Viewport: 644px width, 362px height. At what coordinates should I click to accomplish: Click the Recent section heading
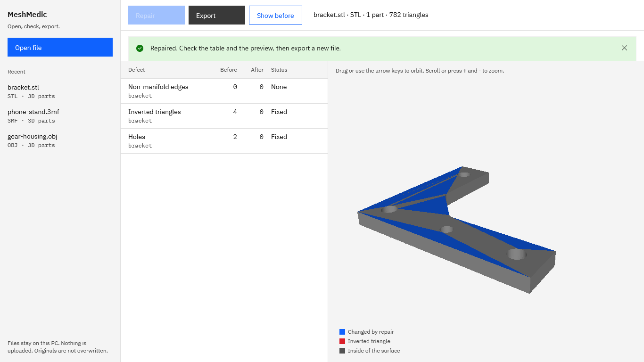(x=17, y=72)
